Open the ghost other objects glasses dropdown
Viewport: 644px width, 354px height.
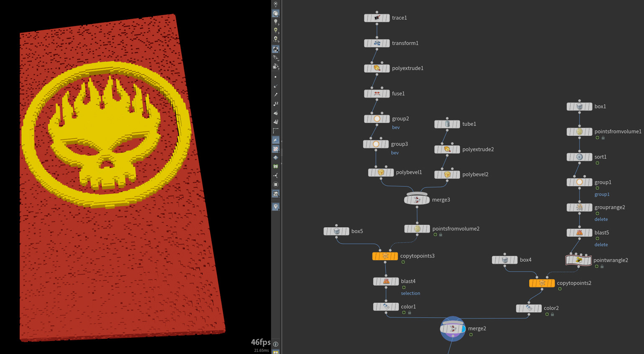276,58
